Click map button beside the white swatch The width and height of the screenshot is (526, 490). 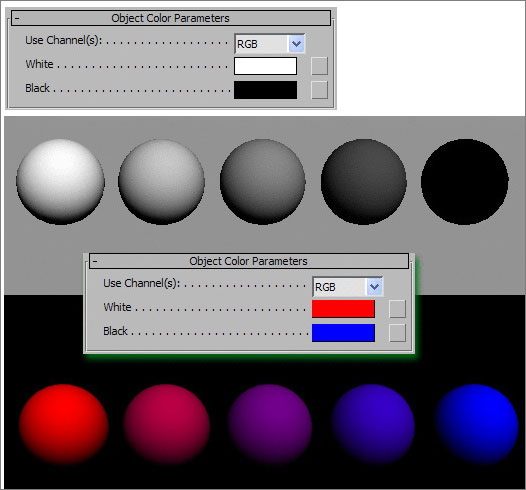coord(319,66)
